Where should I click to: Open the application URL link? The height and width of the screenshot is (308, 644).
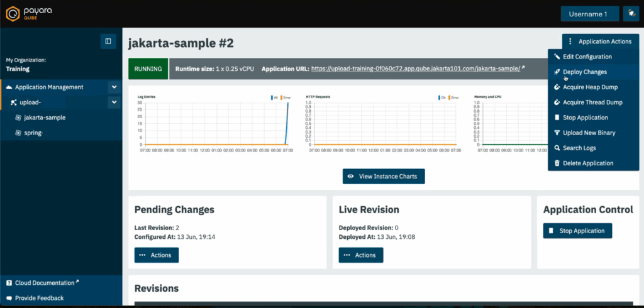tap(416, 69)
